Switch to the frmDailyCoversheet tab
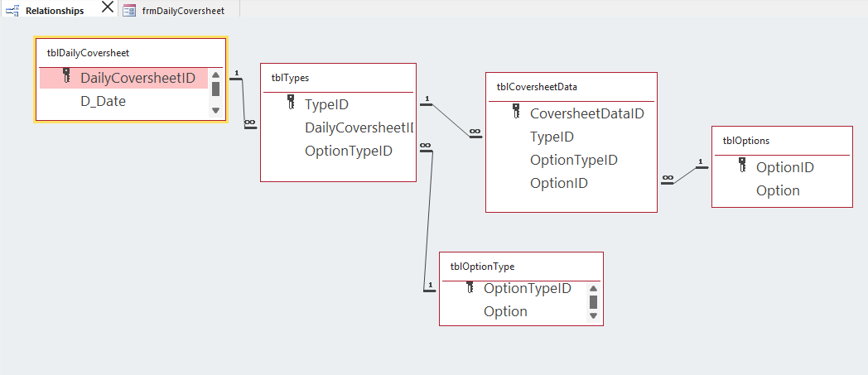Screen dimensions: 868x375 pos(182,10)
